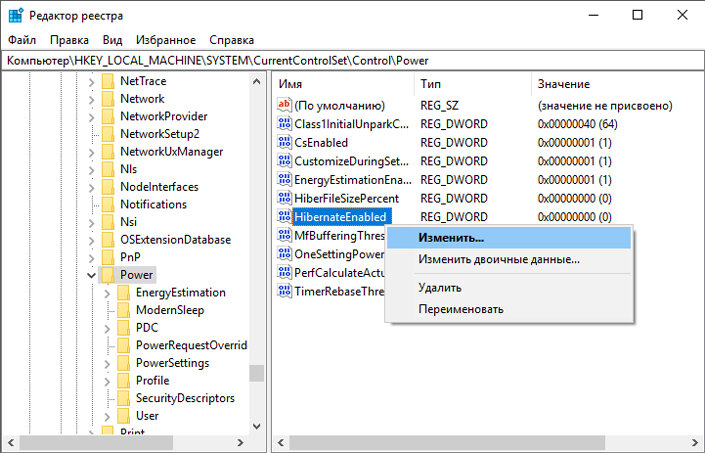Expand the NetworkProvider key
Screen dimensions: 705x453
(91, 117)
